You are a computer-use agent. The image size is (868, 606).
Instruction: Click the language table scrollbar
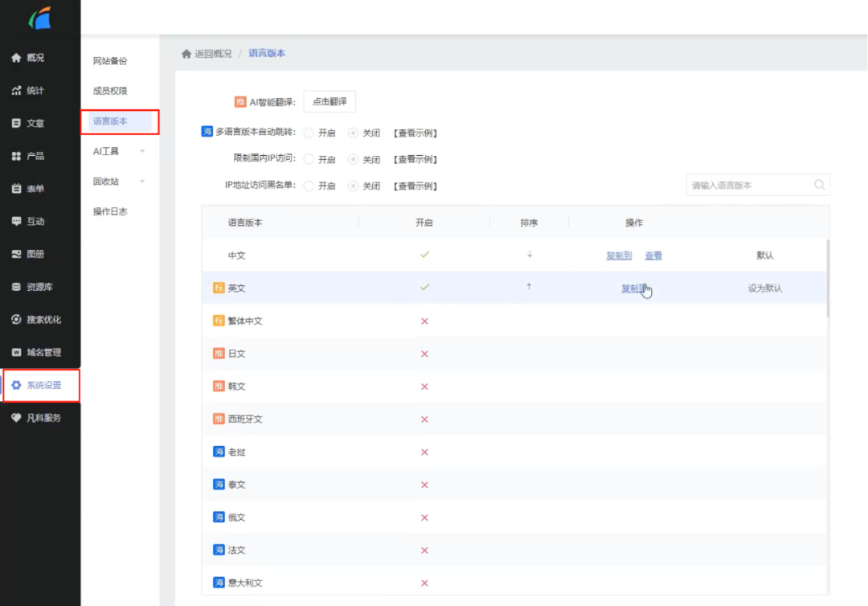[x=828, y=278]
